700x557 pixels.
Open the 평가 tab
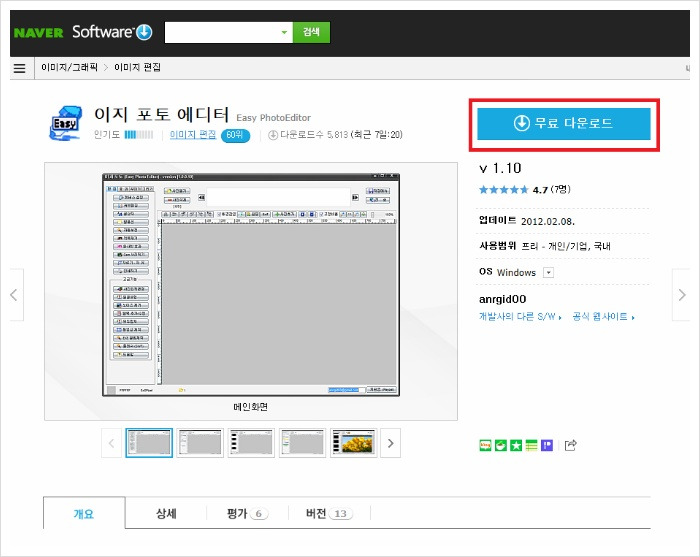pos(247,513)
